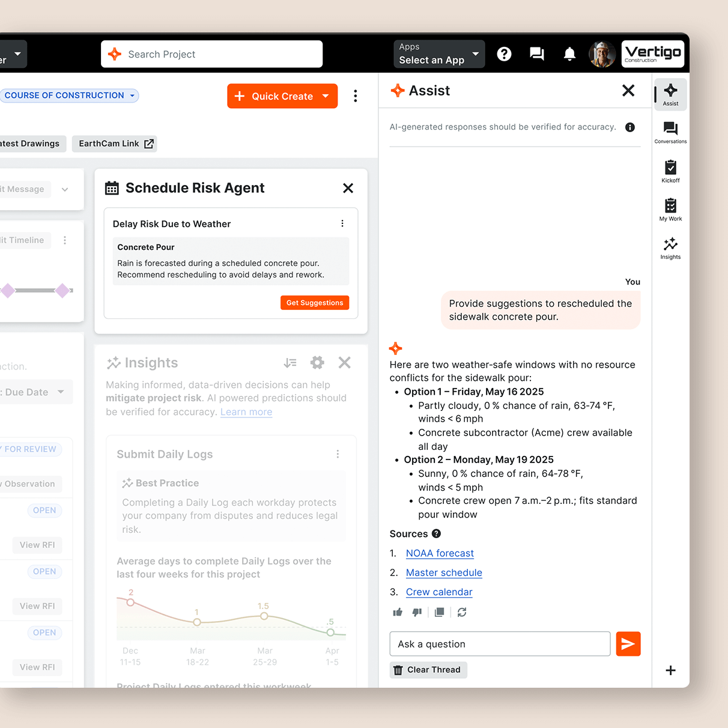The width and height of the screenshot is (728, 728).
Task: Copy the AI response using the copy icon
Action: pos(439,612)
